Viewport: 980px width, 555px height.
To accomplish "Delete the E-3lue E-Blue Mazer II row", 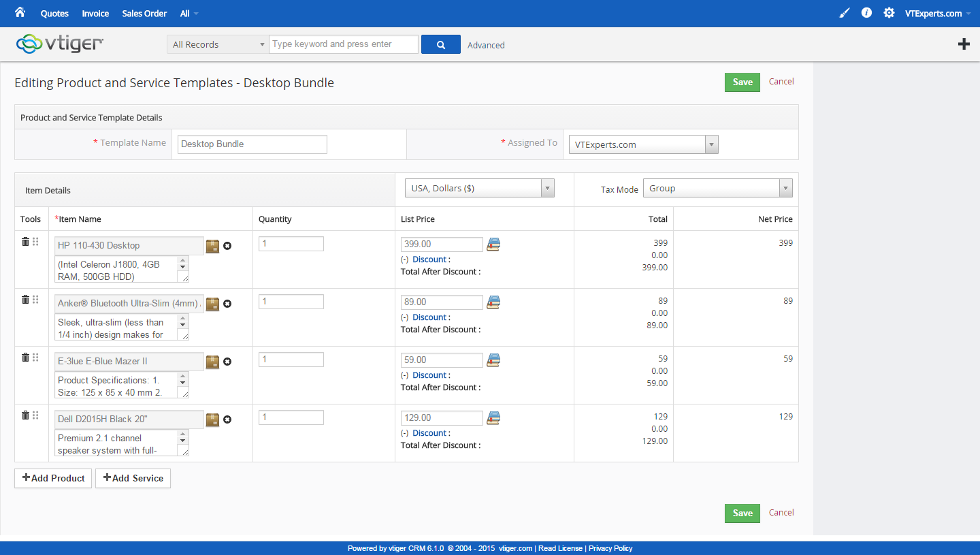I will tap(25, 358).
